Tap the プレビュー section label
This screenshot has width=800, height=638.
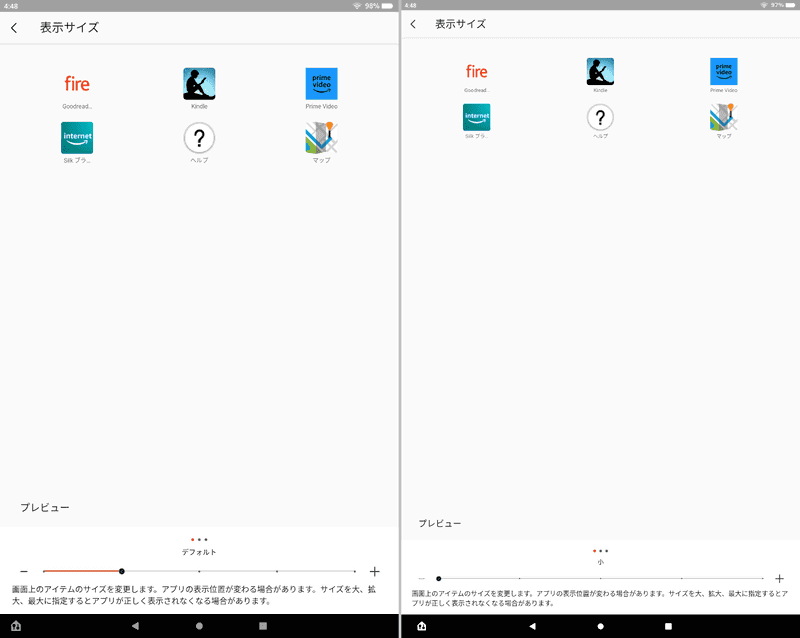coord(45,507)
